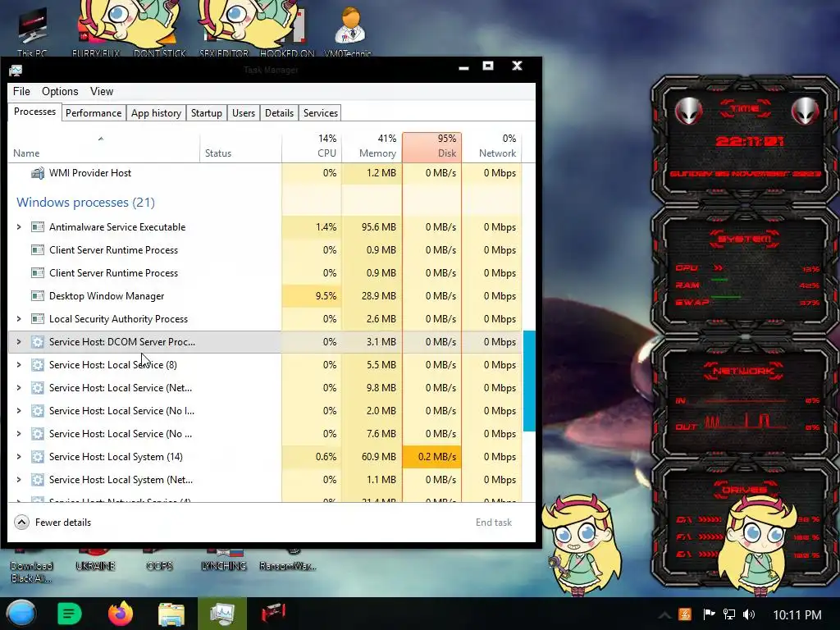Click Antimalware Service Executable process icon
840x630 pixels.
coord(38,227)
